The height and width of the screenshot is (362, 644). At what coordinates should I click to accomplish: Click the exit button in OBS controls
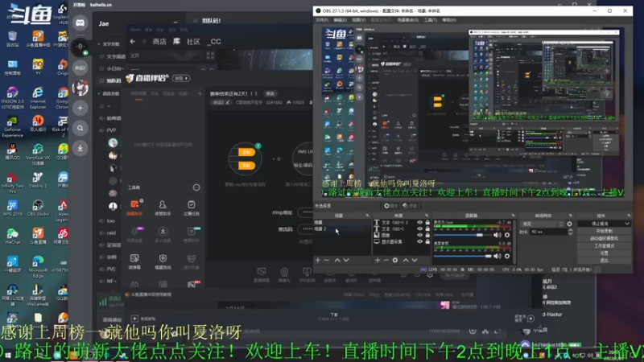coord(604,260)
